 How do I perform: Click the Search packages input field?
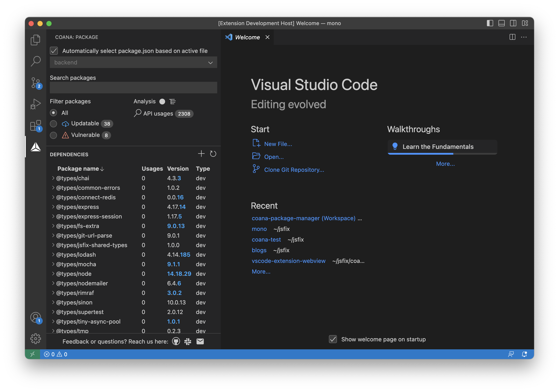(x=134, y=88)
